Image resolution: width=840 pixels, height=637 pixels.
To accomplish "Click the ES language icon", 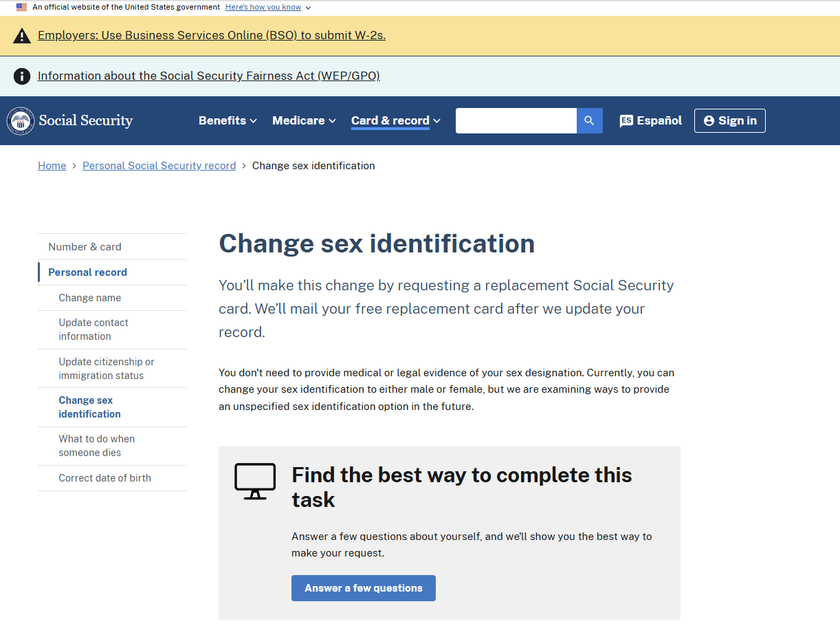I will tap(626, 121).
